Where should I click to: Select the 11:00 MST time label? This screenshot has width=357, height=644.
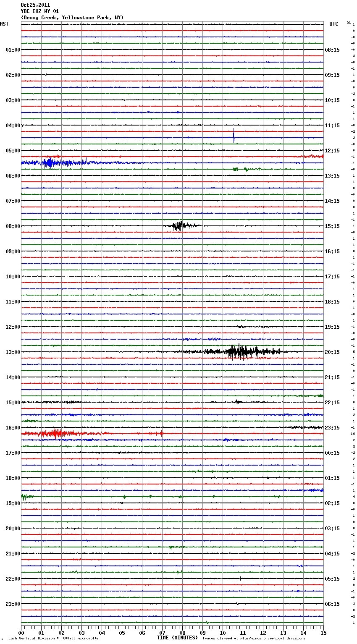coord(13,302)
